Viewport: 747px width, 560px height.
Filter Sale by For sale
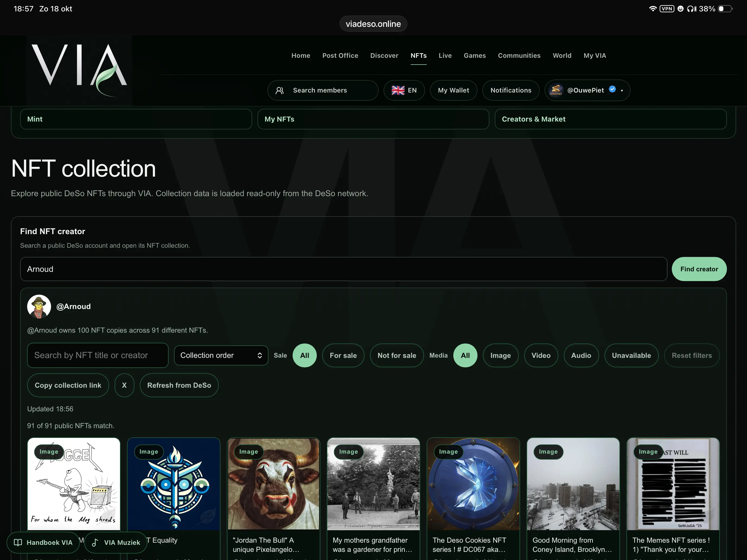click(x=343, y=355)
